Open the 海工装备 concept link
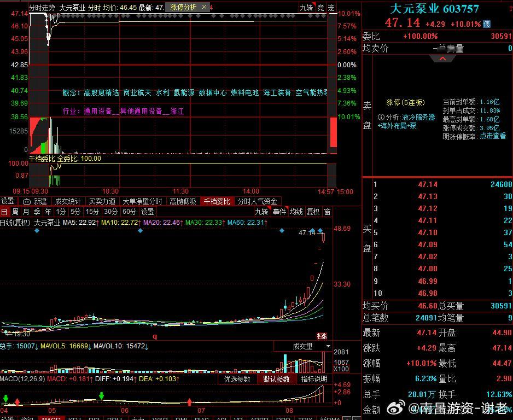Screen dimensions: 513x420 [277, 93]
